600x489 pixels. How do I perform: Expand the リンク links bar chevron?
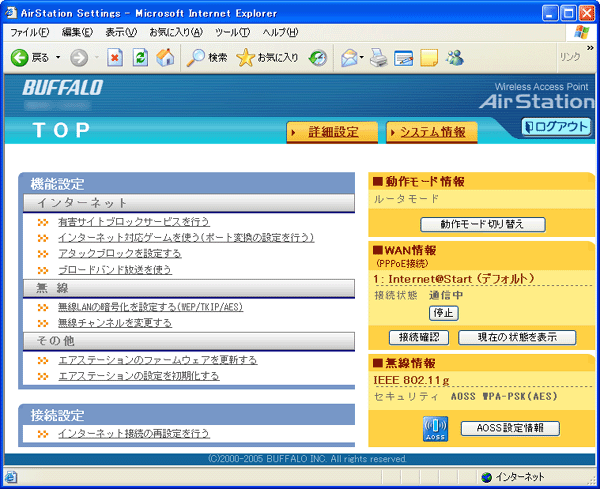590,48
